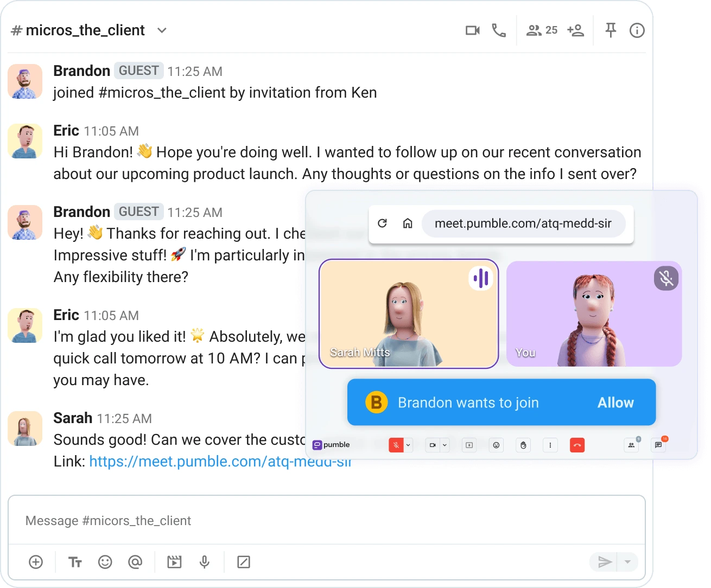
Task: Allow Brandon to join the meeting
Action: [x=615, y=402]
